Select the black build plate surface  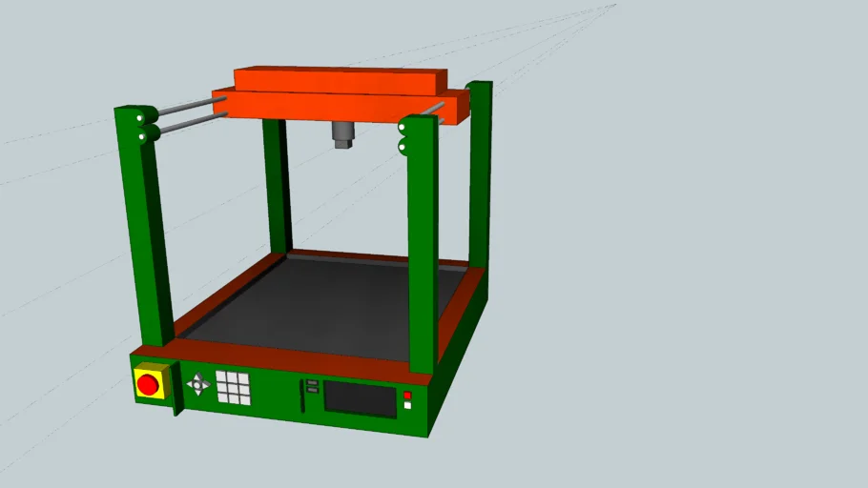click(321, 310)
